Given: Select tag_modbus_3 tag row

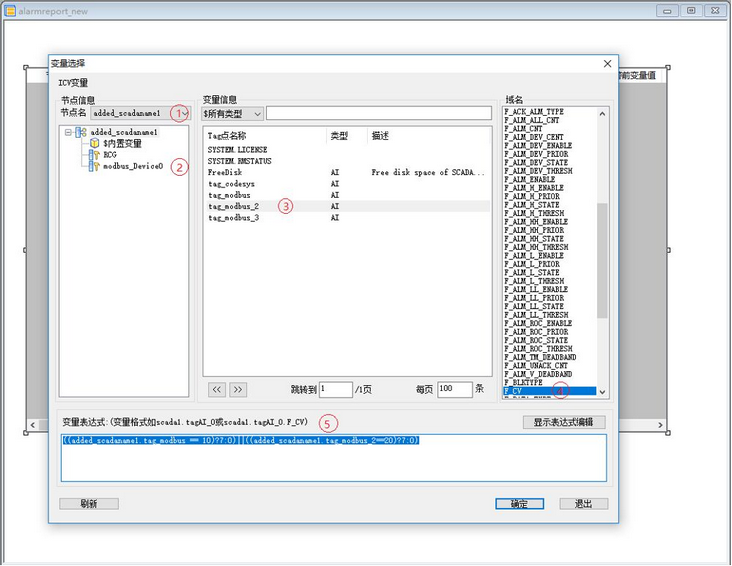Looking at the screenshot, I should pyautogui.click(x=347, y=218).
